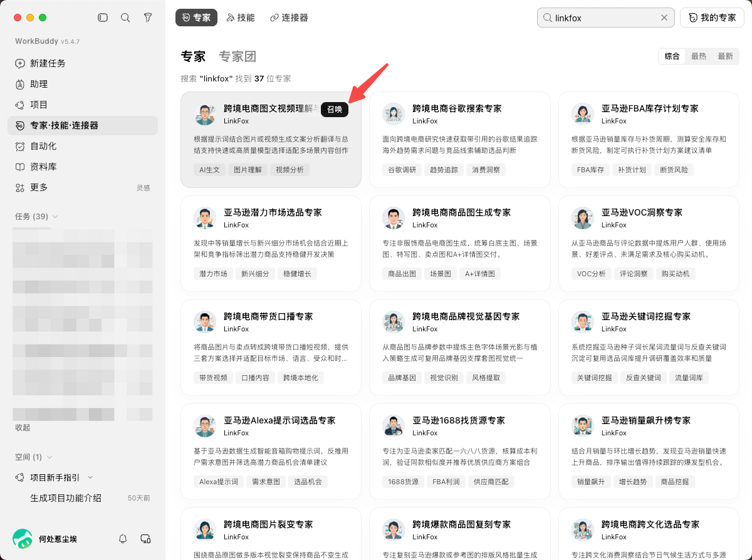This screenshot has height=560, width=752.
Task: Open avatar of 亚马逊VOC洞察专家
Action: (x=583, y=218)
